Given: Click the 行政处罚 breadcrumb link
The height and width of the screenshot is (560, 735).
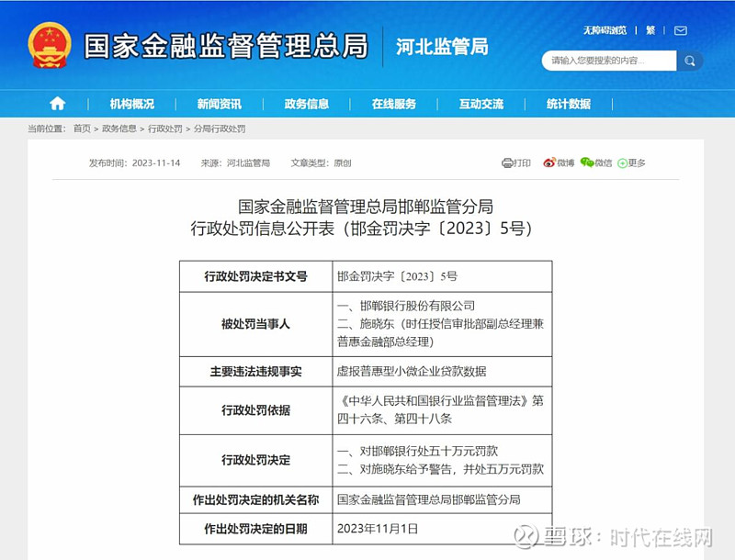Looking at the screenshot, I should pos(165,129).
